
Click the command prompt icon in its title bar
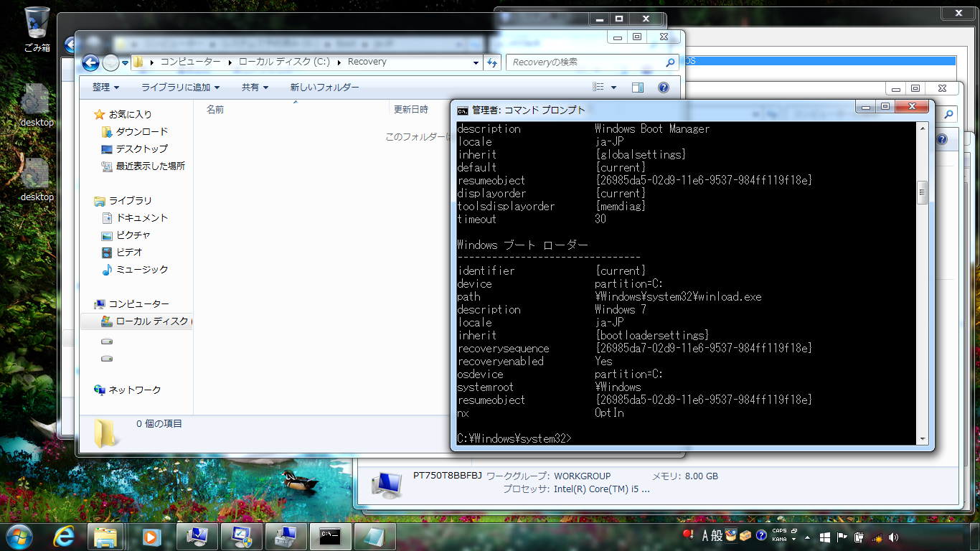point(463,110)
